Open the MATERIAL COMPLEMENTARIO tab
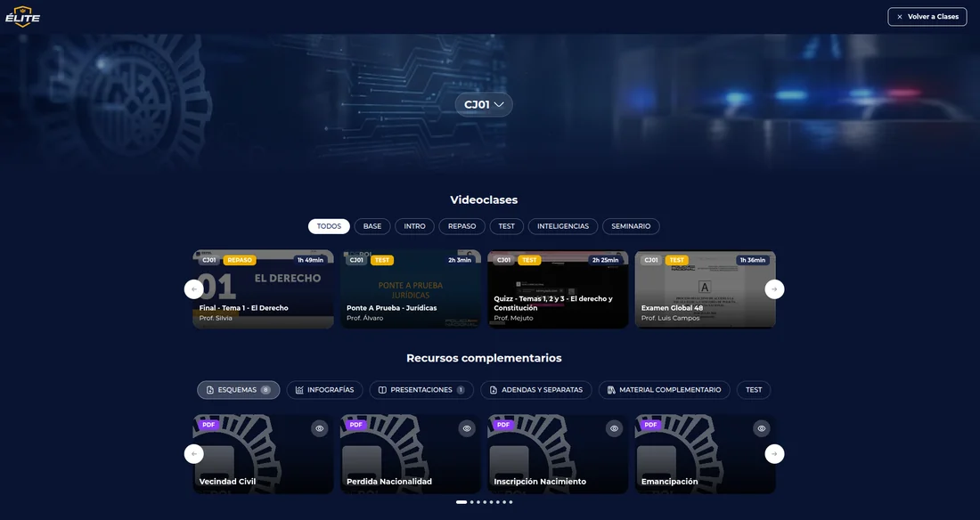The height and width of the screenshot is (520, 980). click(x=664, y=390)
